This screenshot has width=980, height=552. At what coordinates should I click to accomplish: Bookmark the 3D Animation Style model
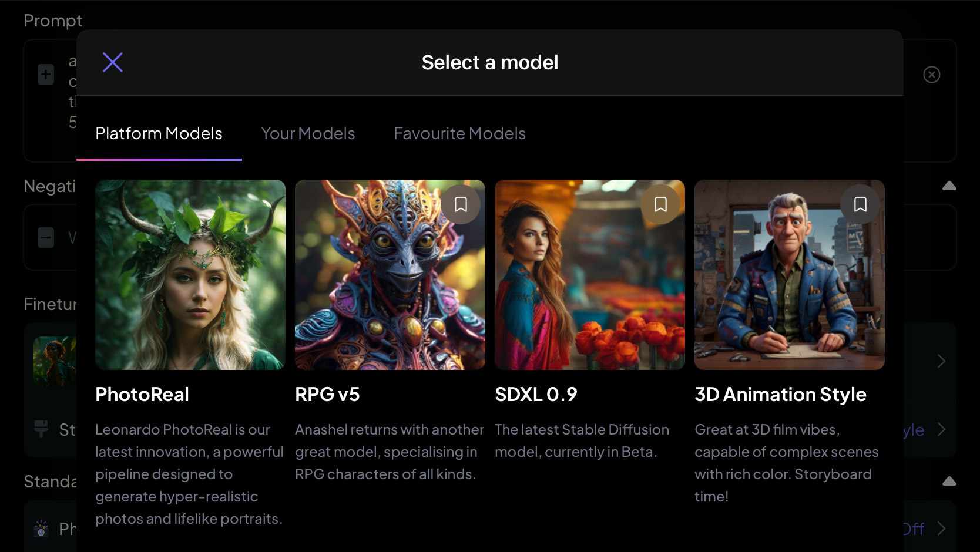pyautogui.click(x=860, y=204)
